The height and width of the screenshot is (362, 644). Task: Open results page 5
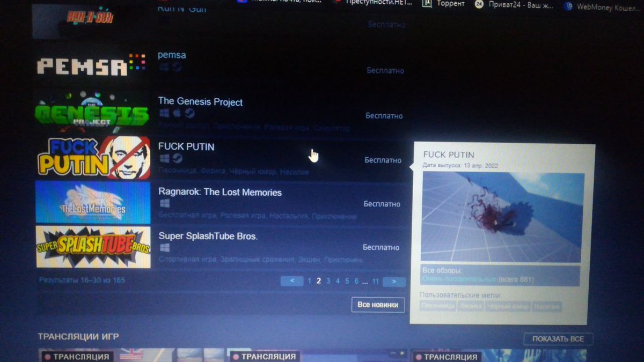point(347,280)
